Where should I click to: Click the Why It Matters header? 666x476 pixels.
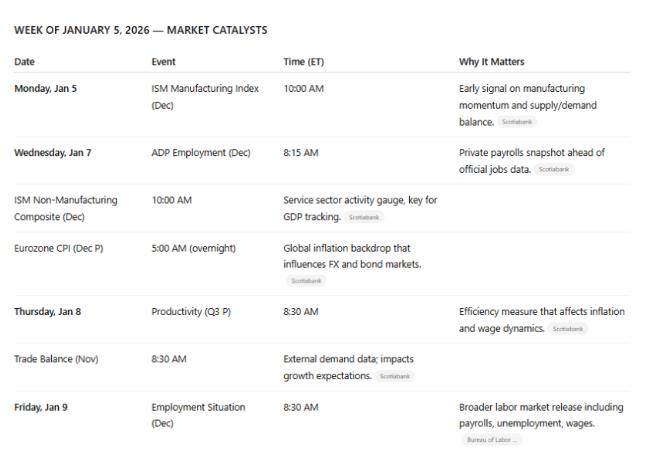pos(492,62)
